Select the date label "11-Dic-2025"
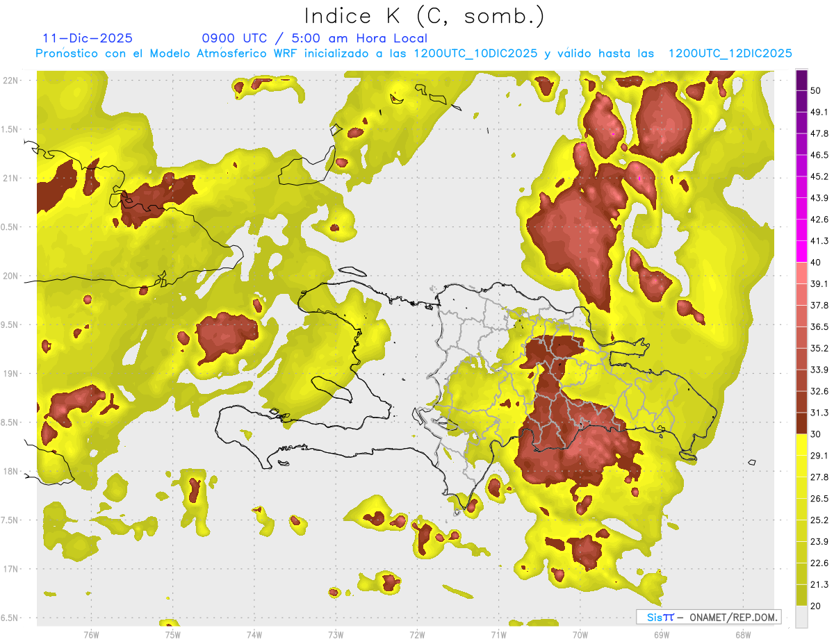 [88, 38]
